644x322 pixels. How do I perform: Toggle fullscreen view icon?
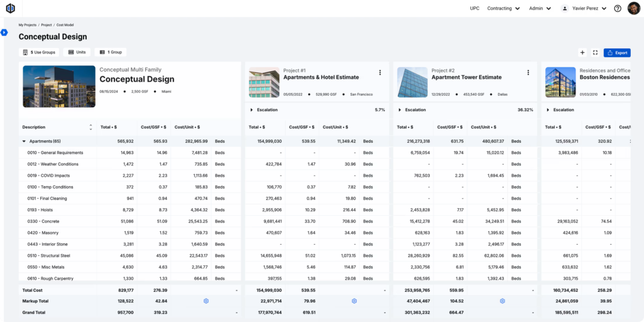(x=595, y=53)
